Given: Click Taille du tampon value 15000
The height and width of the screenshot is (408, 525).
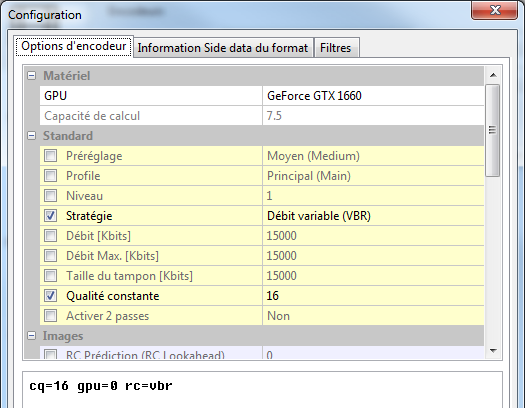Looking at the screenshot, I should [373, 276].
